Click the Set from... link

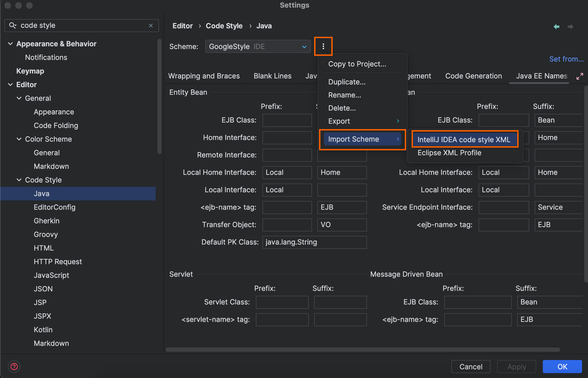(x=566, y=59)
